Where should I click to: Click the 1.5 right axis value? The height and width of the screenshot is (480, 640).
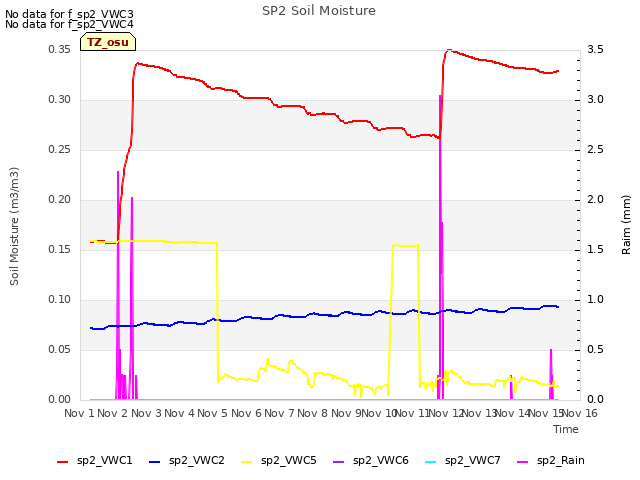596,250
